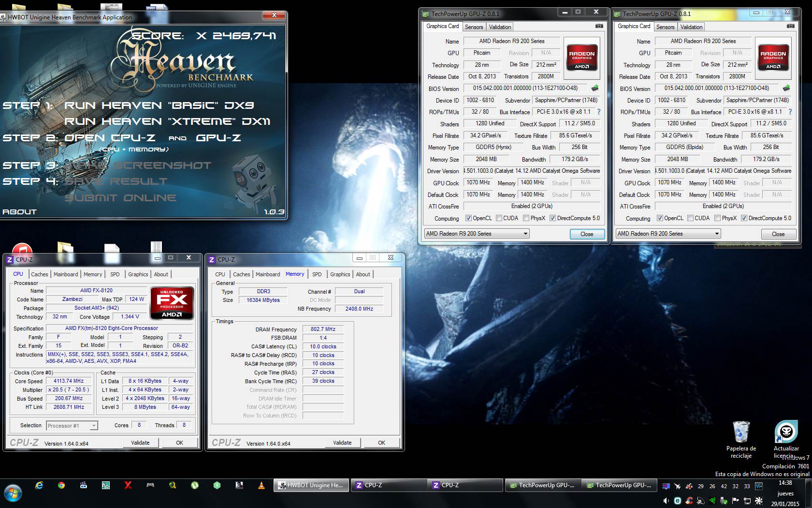Toggle CUDA checkbox in left GPU-Z
This screenshot has width=812, height=508.
click(x=499, y=218)
